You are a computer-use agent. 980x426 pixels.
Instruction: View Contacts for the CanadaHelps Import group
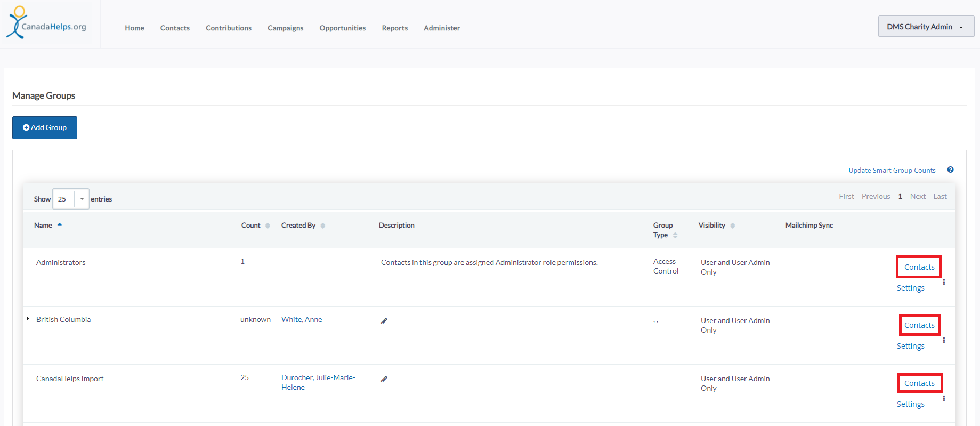919,383
